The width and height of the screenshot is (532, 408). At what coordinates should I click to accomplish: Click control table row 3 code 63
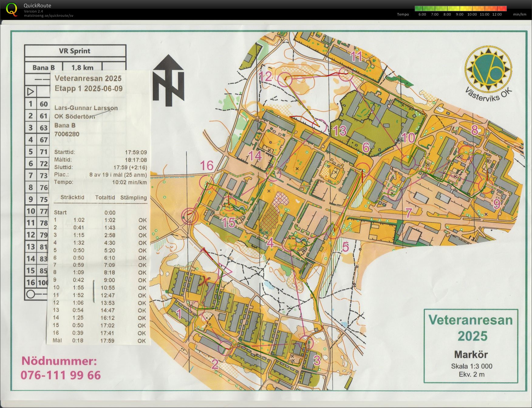point(44,128)
